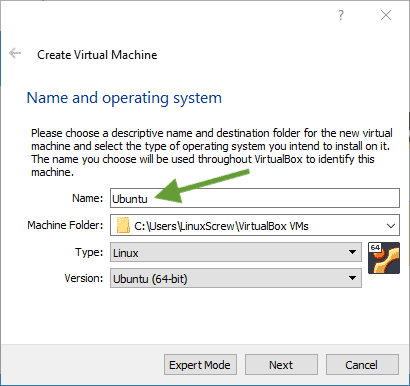Click the Machine Folder: label

point(65,225)
